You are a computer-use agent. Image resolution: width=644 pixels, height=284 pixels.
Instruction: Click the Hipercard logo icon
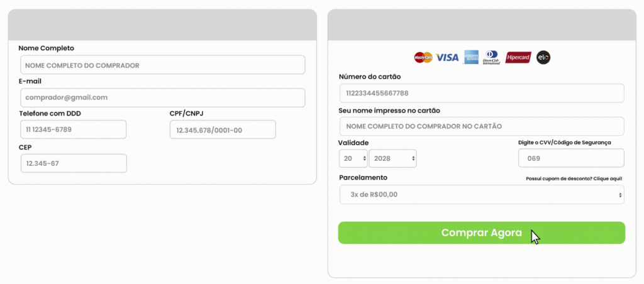click(518, 58)
